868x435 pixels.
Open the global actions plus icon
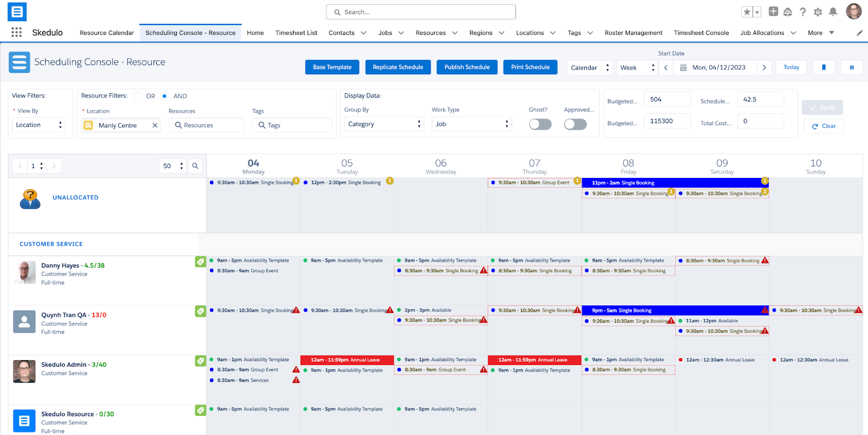773,12
